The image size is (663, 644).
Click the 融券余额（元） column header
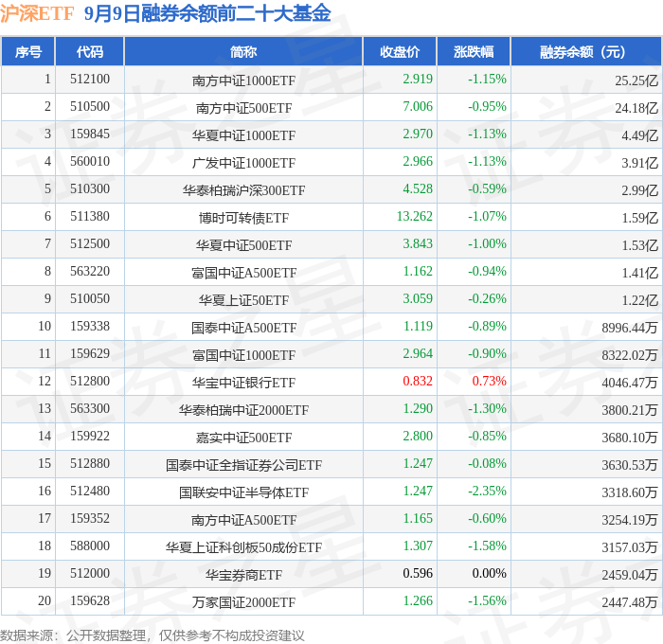(x=586, y=51)
